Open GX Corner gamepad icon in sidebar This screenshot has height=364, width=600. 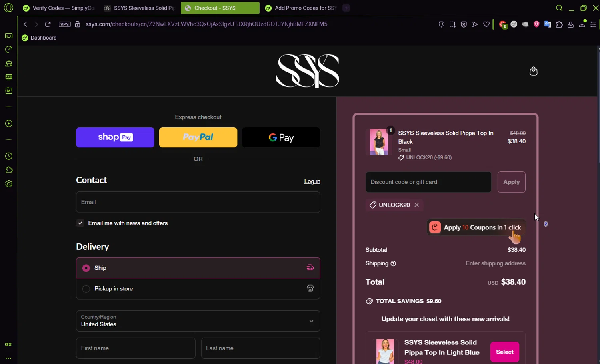pyautogui.click(x=8, y=36)
